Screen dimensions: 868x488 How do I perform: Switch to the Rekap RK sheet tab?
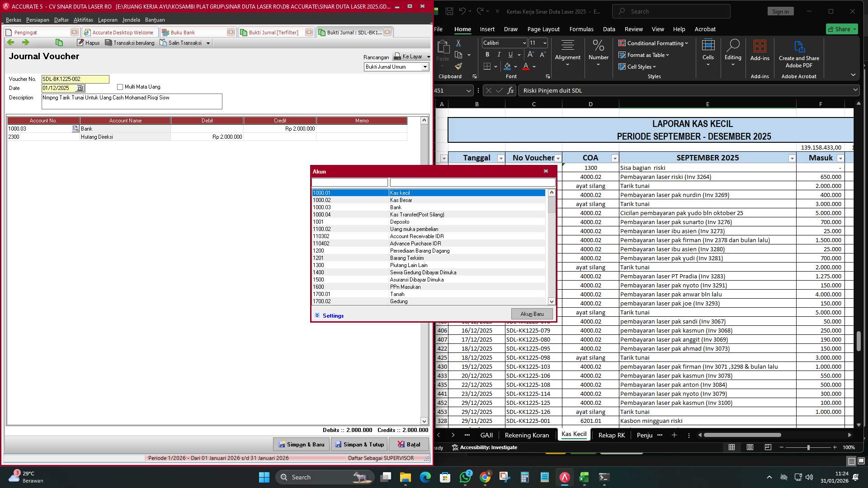click(x=611, y=435)
